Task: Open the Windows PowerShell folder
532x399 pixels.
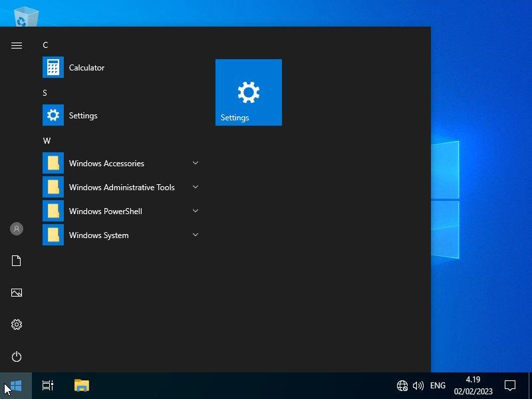Action: (x=121, y=211)
